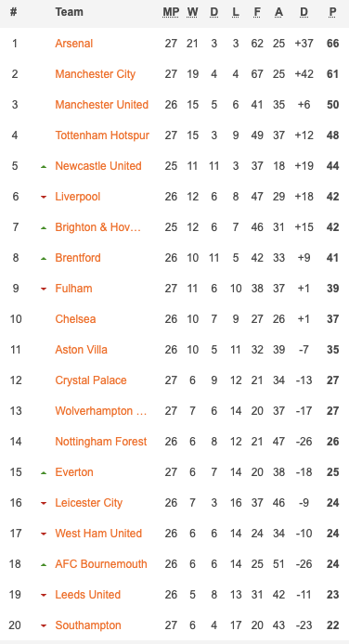Click the red down arrow beside Liverpool
The height and width of the screenshot is (644, 349).
(44, 197)
